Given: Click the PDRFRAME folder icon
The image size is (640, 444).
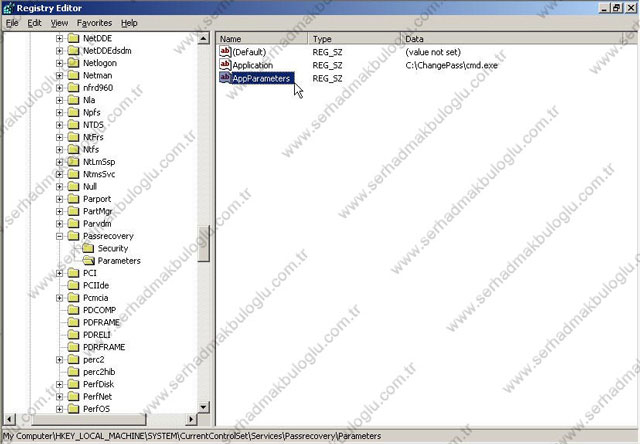Looking at the screenshot, I should [73, 347].
